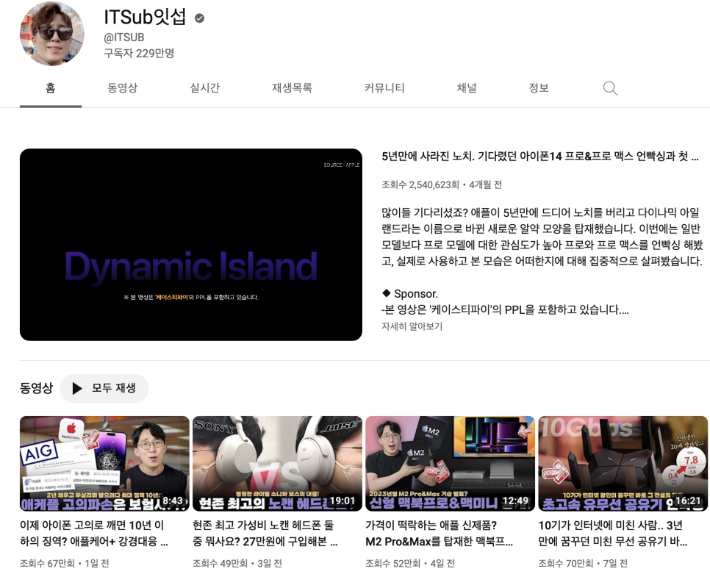
Task: Click the 19:01 duration badge
Action: 343,501
